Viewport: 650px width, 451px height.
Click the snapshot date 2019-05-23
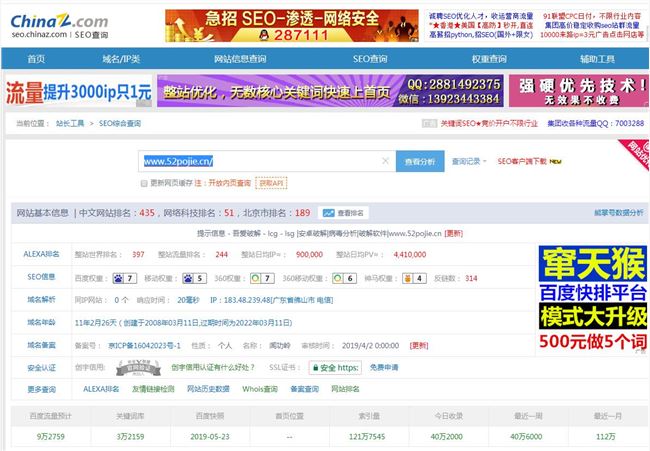click(x=210, y=436)
